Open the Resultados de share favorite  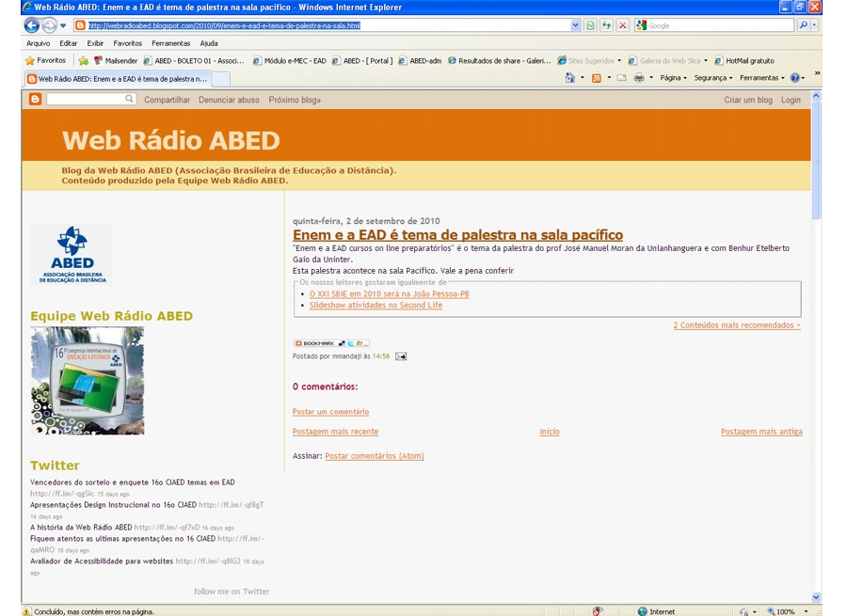tap(499, 60)
